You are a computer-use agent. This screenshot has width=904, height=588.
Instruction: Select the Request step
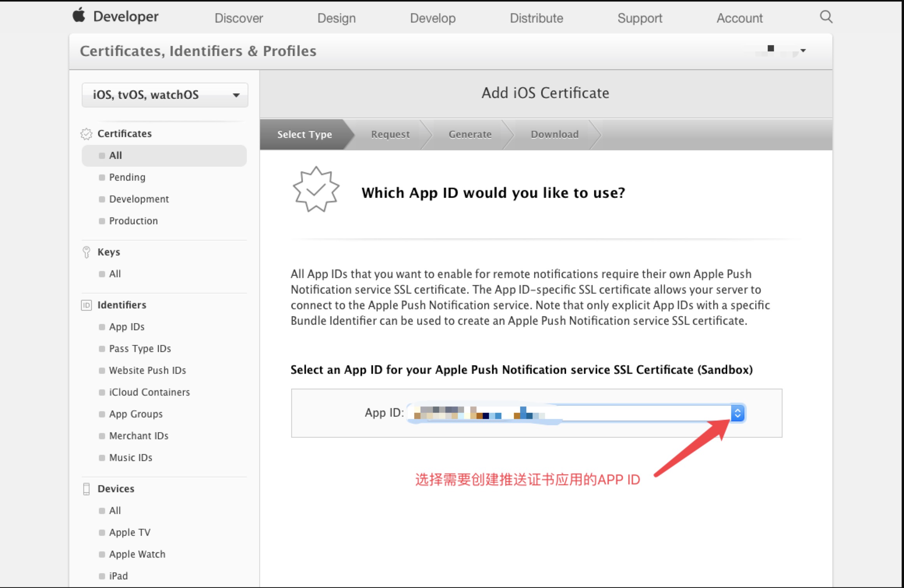click(390, 134)
